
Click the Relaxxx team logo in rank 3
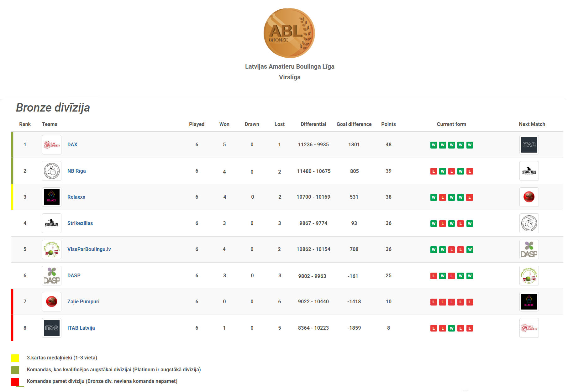(x=52, y=197)
